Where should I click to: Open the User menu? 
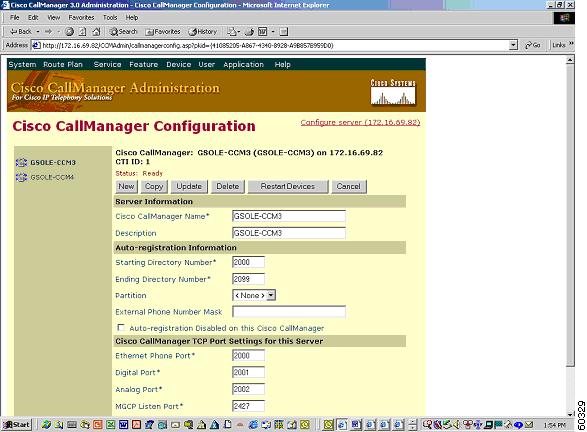(207, 64)
